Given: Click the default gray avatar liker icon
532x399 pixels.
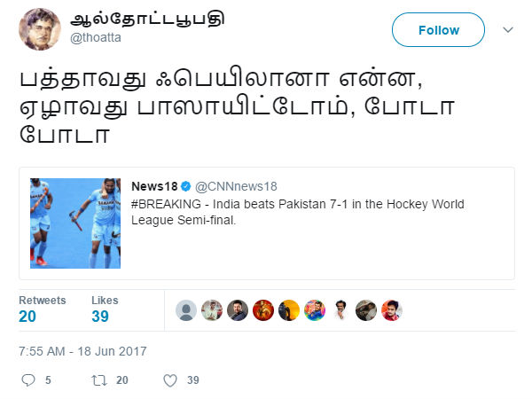Looking at the screenshot, I should pos(186,310).
